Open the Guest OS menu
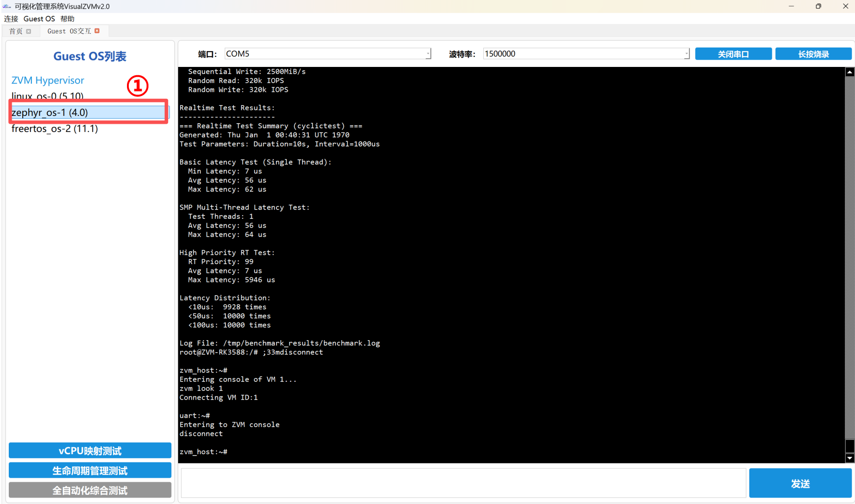This screenshot has height=504, width=855. click(x=39, y=19)
